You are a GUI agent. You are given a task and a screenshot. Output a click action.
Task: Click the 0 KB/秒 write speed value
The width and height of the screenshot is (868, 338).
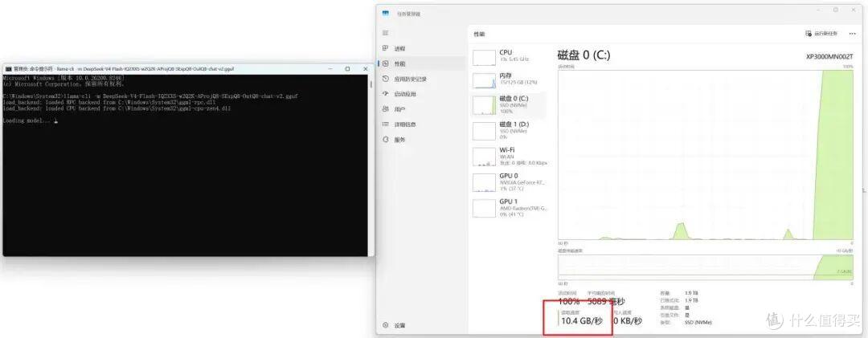pyautogui.click(x=627, y=321)
